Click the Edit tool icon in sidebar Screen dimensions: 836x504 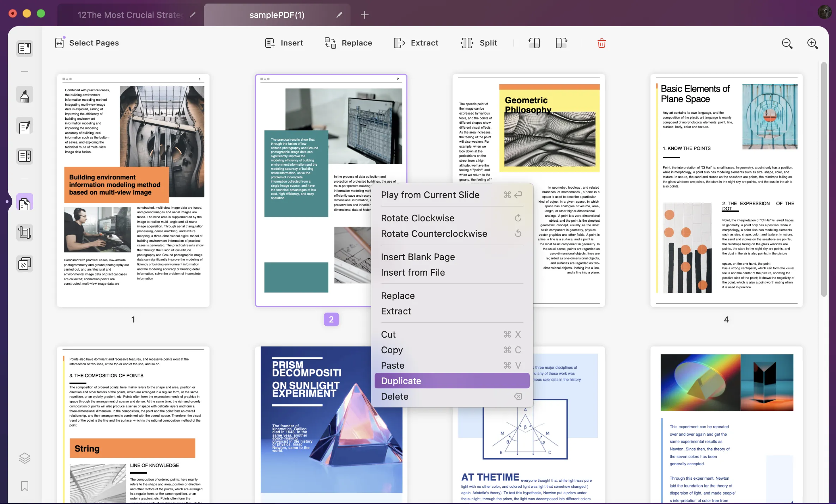pos(24,127)
